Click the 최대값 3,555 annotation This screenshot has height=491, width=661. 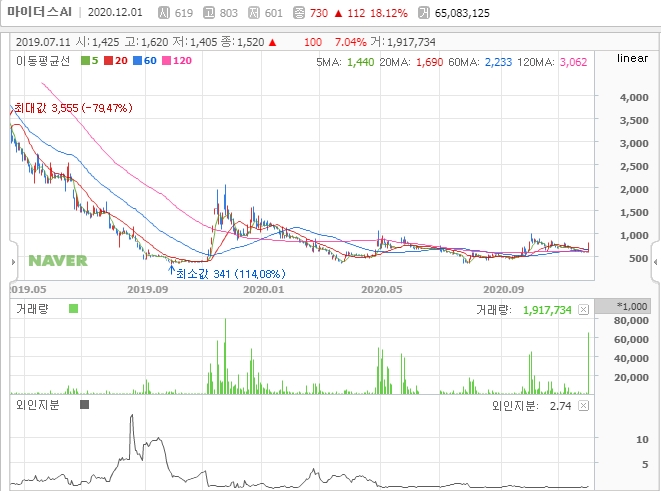(x=73, y=108)
